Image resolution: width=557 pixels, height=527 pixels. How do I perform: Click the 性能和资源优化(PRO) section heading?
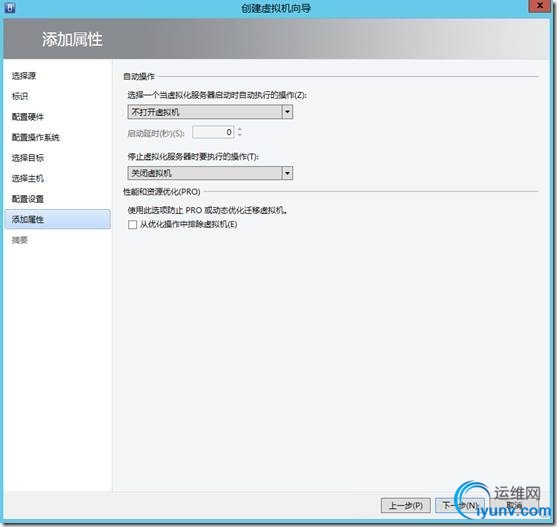[162, 192]
